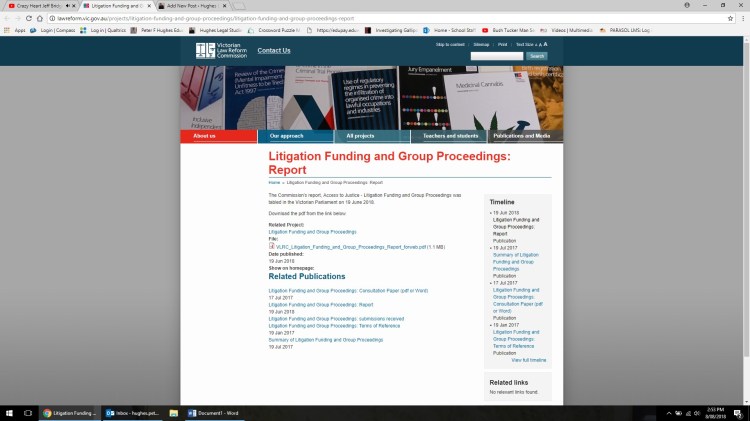The height and width of the screenshot is (421, 750).
Task: Switch to the Crazy Heart browser tab
Action: pyautogui.click(x=40, y=5)
